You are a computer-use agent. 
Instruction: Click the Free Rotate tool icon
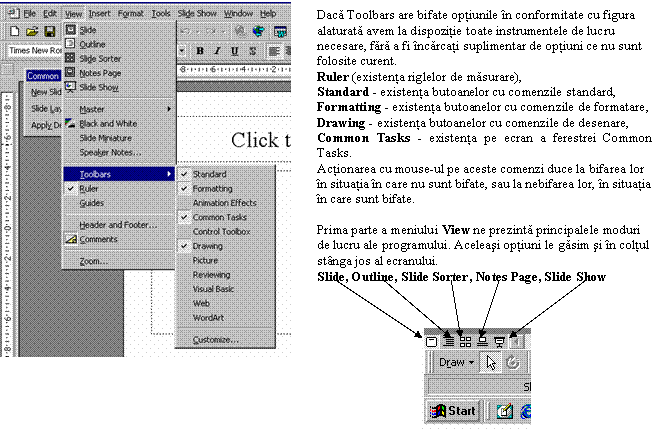click(512, 362)
